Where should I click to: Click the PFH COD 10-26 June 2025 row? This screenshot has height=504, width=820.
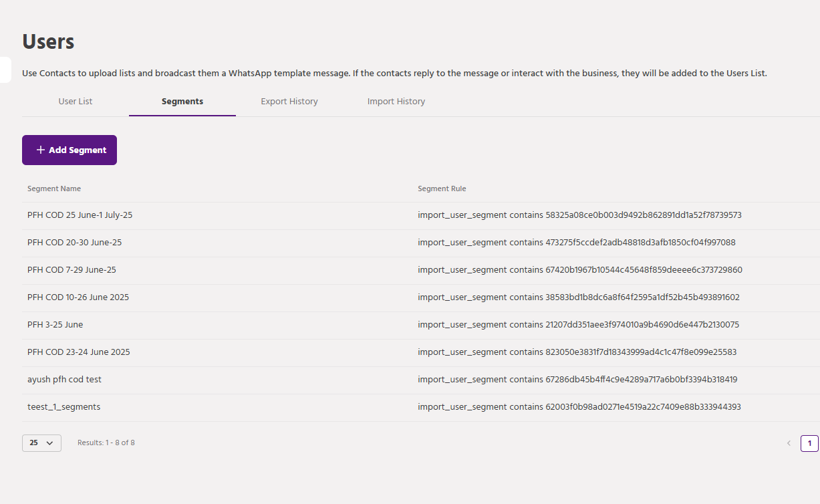[78, 297]
